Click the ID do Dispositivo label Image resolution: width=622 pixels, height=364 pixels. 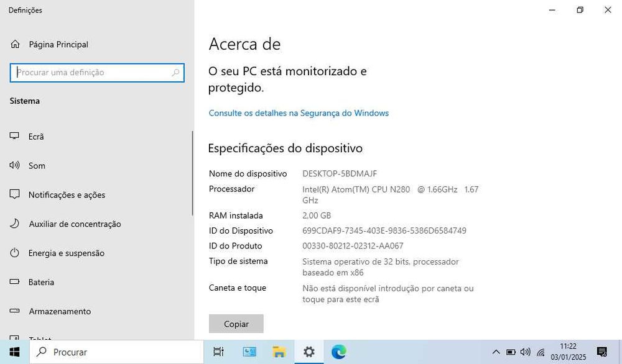pyautogui.click(x=241, y=230)
